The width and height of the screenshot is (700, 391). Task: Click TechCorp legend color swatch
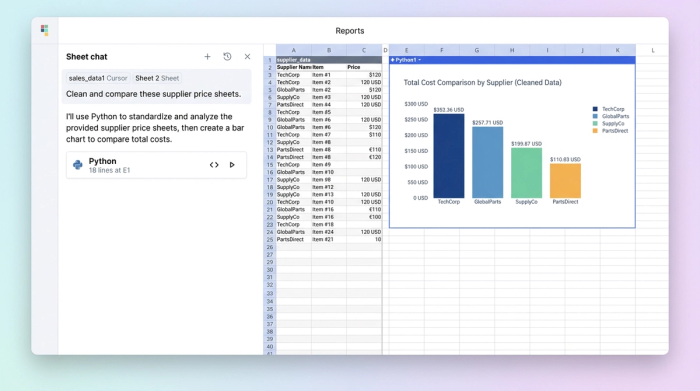[x=595, y=109]
